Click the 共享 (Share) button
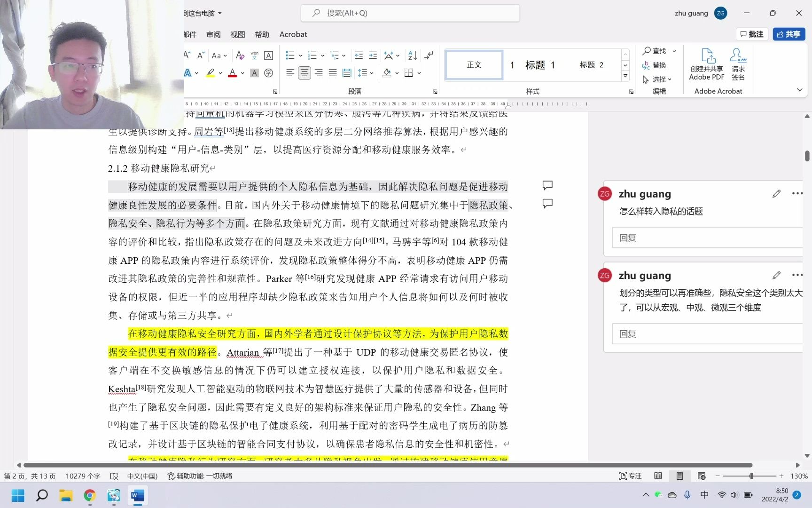 789,34
